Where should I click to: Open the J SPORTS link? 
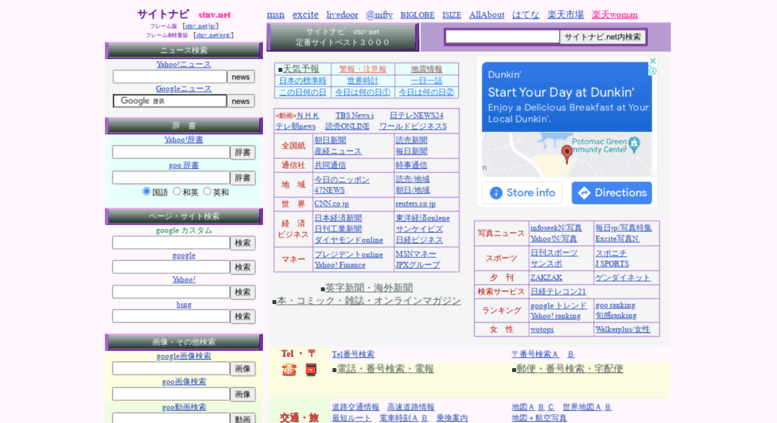[x=612, y=264]
